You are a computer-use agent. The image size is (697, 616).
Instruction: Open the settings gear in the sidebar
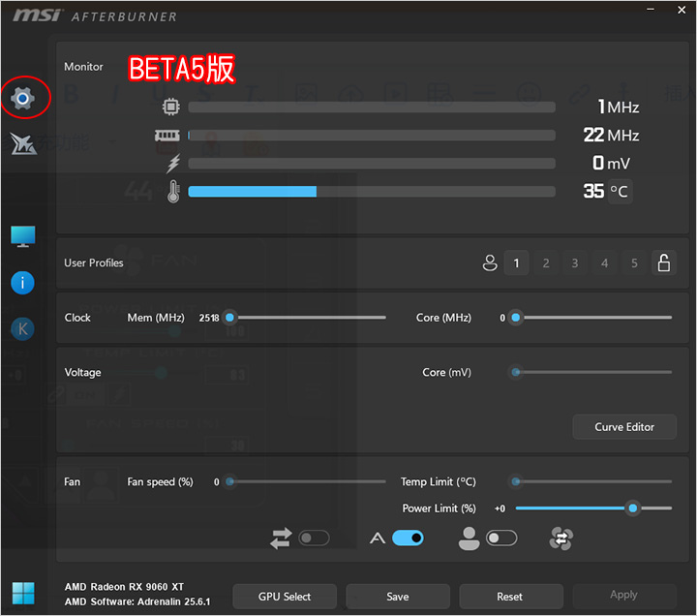tap(22, 98)
